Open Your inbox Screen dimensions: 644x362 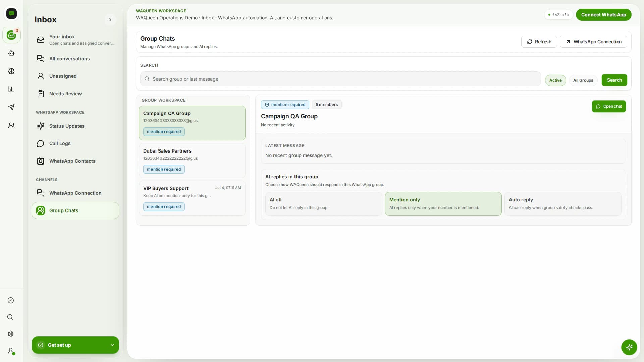click(75, 40)
